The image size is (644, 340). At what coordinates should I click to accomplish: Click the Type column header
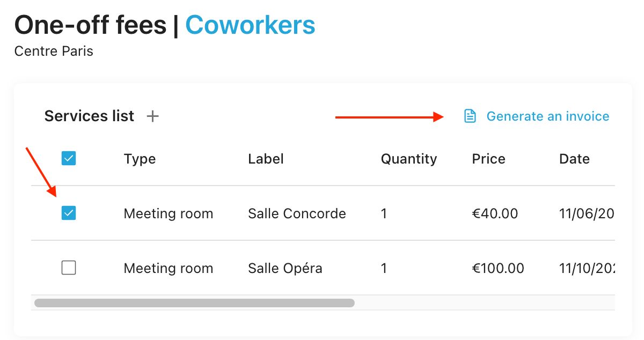[x=140, y=159]
